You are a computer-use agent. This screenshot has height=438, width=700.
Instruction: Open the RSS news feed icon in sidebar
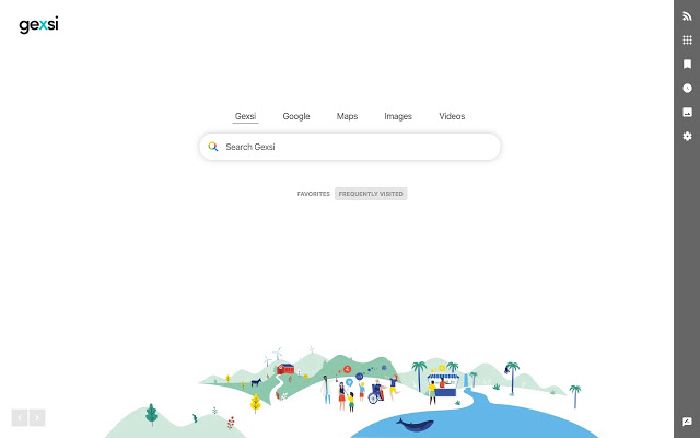tap(687, 17)
